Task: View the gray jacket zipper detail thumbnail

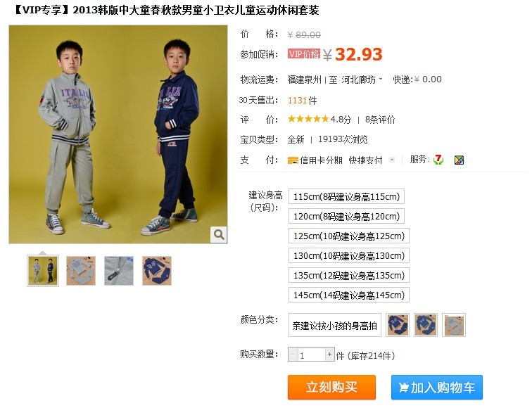Action: (119, 271)
